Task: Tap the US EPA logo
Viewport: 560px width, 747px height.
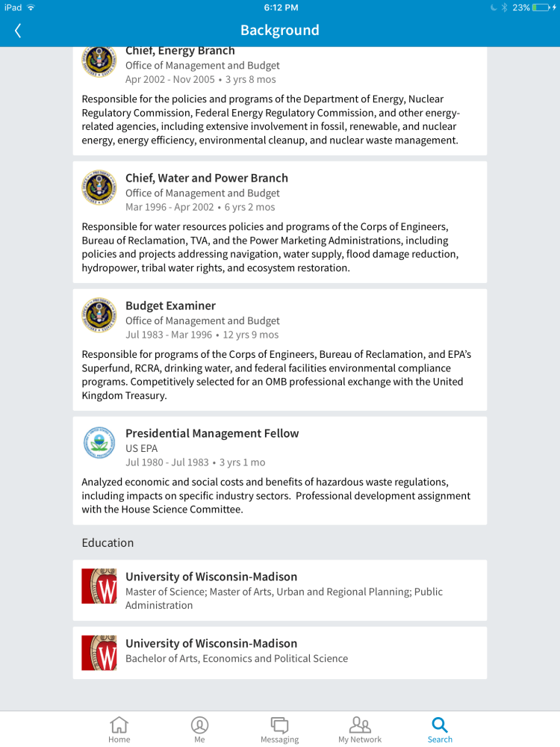Action: [x=99, y=443]
